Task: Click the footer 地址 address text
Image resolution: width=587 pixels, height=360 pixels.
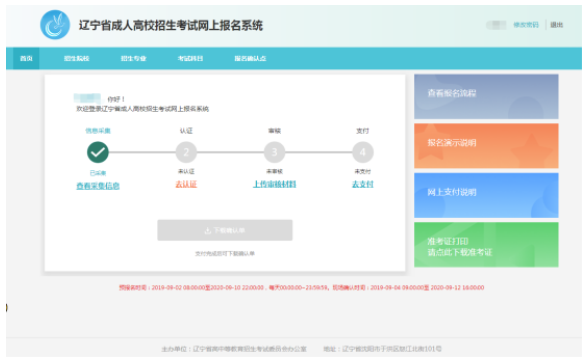Action: tap(382, 349)
